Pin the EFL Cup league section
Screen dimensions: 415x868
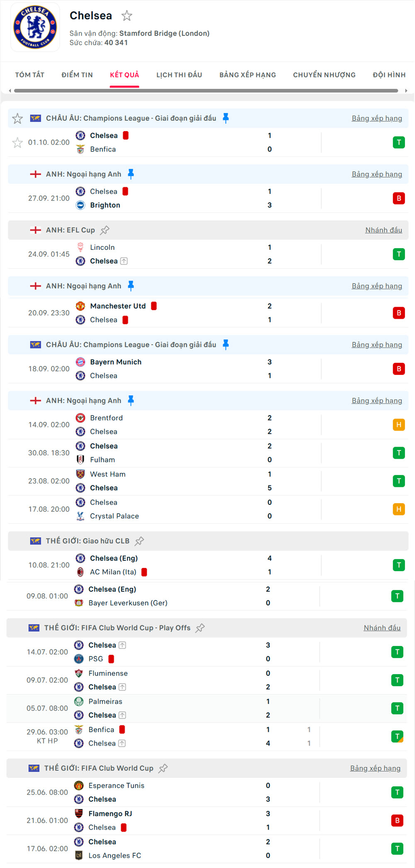(x=105, y=230)
